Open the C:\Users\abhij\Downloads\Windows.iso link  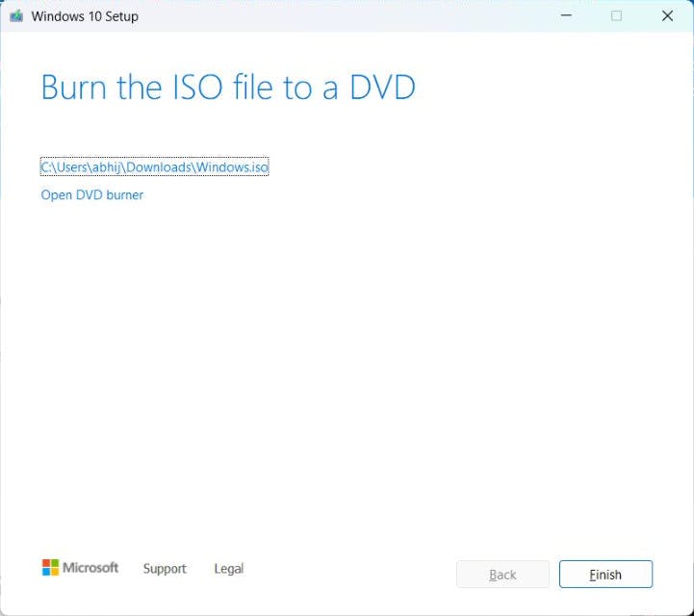(154, 167)
